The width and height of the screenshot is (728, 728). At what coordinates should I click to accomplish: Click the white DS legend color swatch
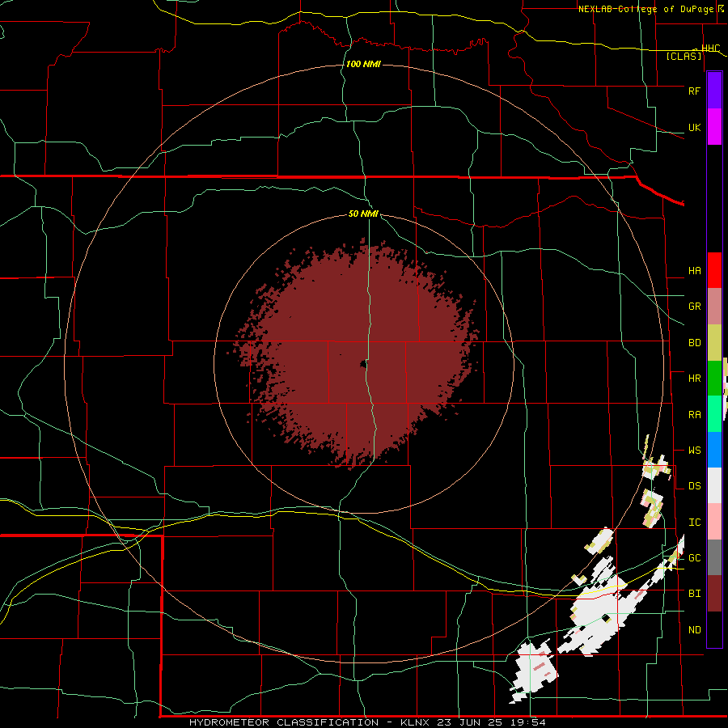[x=714, y=485]
